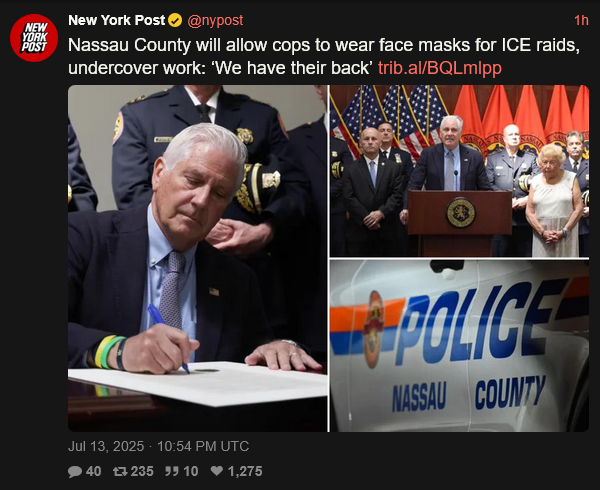View the photo of man signing document
600x490 pixels.
pos(197,258)
